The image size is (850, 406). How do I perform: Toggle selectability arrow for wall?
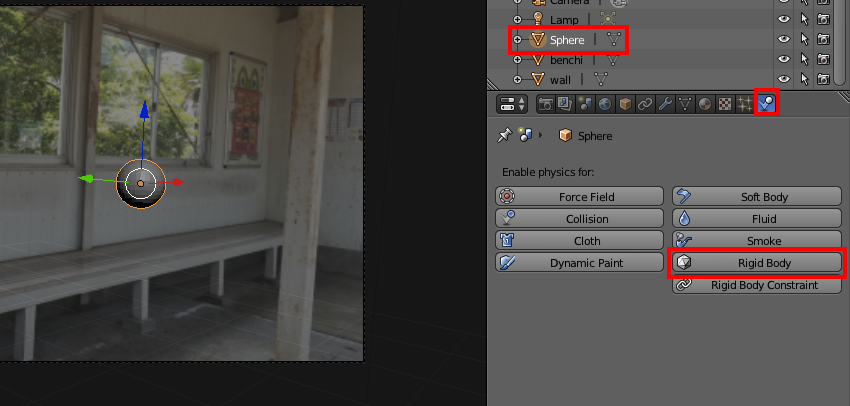click(x=804, y=79)
